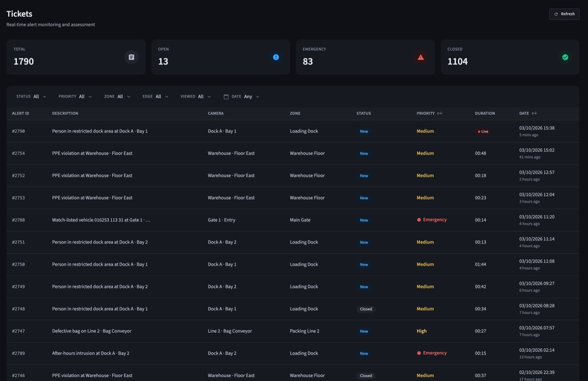588x381 pixels.
Task: Expand the Viewed filter dropdown
Action: (196, 97)
